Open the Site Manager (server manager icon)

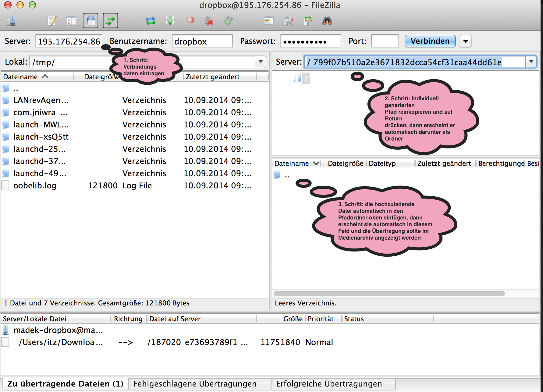[x=11, y=21]
